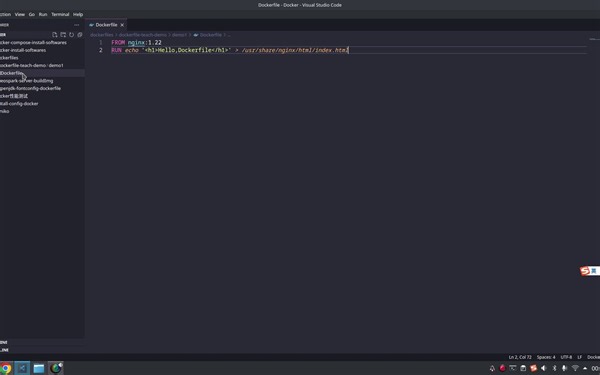
Task: Click the Bluetooth tray icon
Action: pos(554,368)
